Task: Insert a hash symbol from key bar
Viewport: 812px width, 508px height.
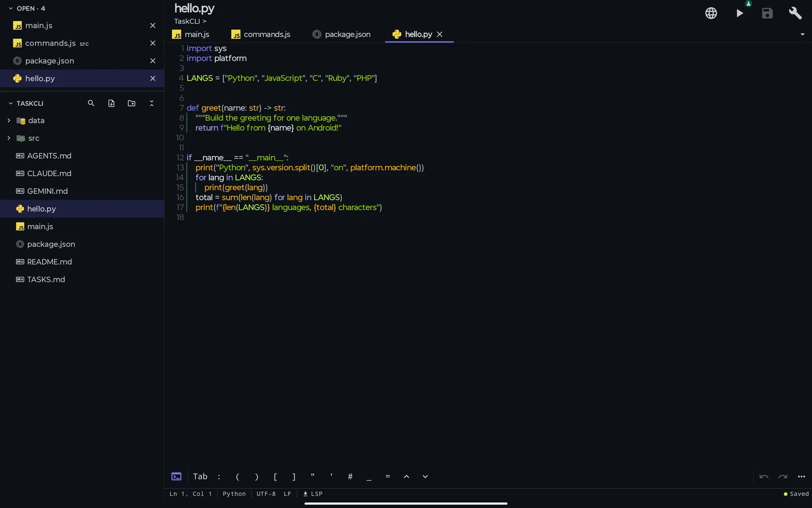Action: click(350, 476)
